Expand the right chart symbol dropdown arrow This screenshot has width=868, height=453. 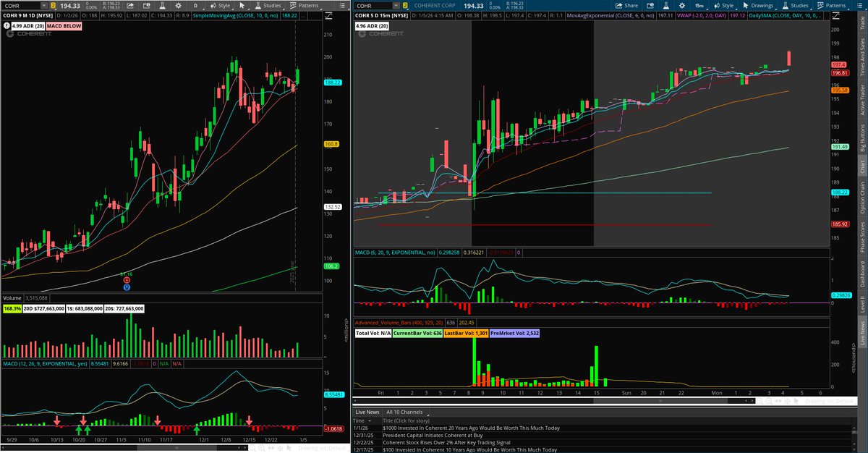point(396,6)
